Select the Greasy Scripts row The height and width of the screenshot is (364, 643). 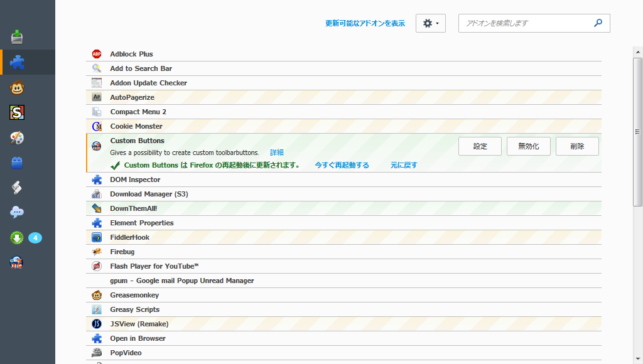coord(343,309)
